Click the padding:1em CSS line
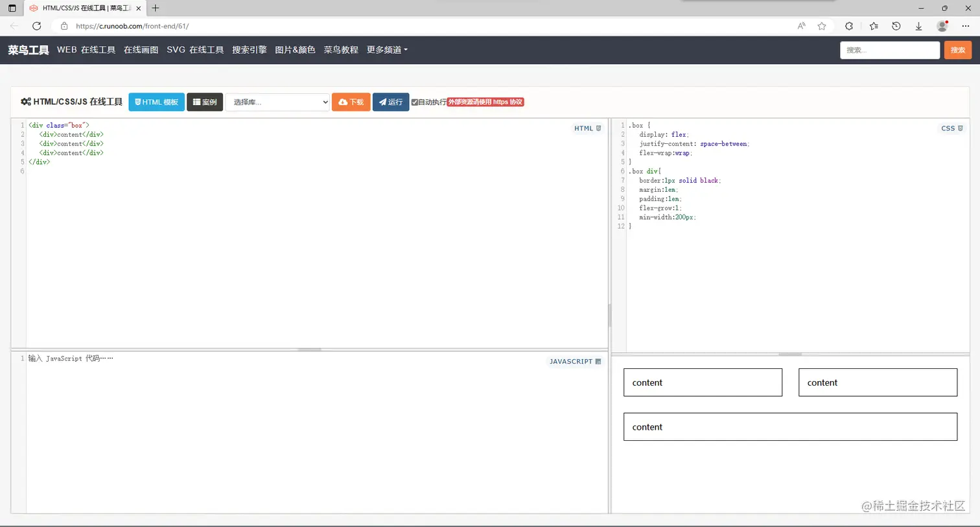 [660, 199]
